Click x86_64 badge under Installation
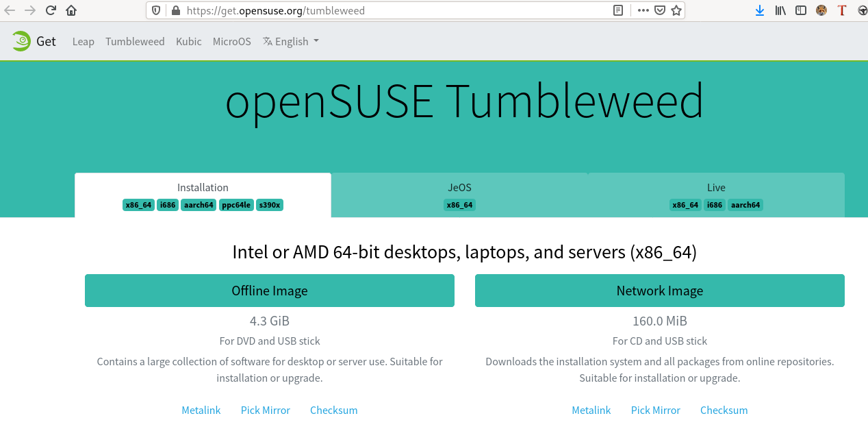Screen dimensions: 868x429 tap(139, 205)
